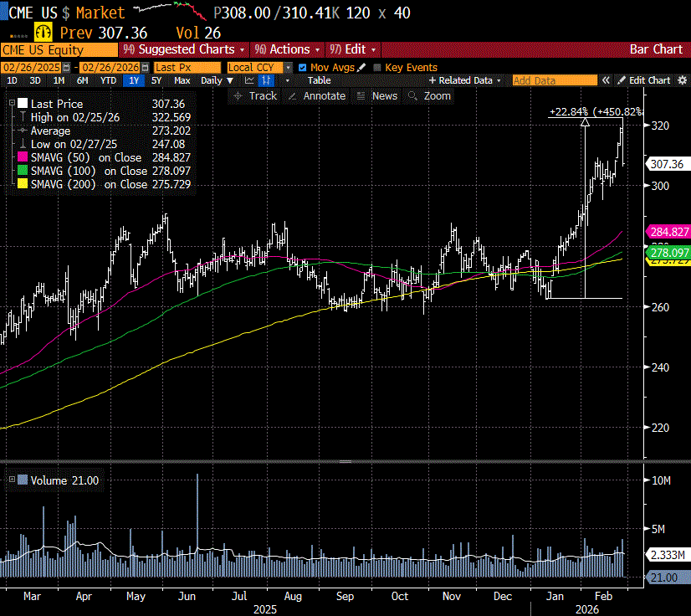
Task: Click the Bar Chart title label
Action: (x=656, y=49)
